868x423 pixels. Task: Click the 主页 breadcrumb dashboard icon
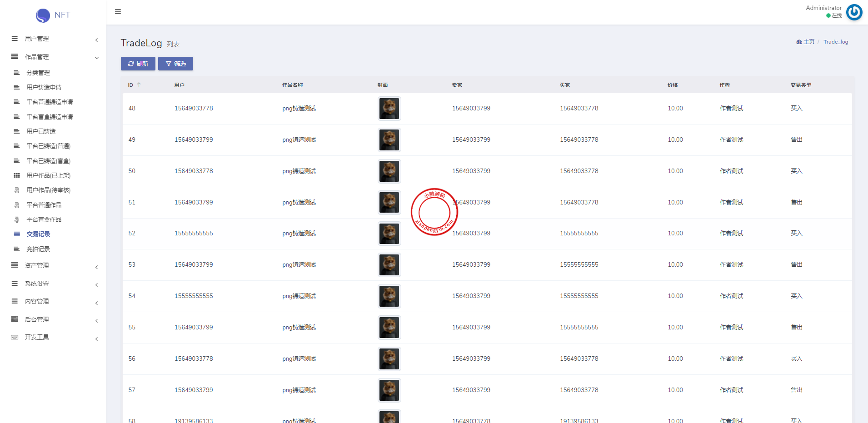[799, 42]
